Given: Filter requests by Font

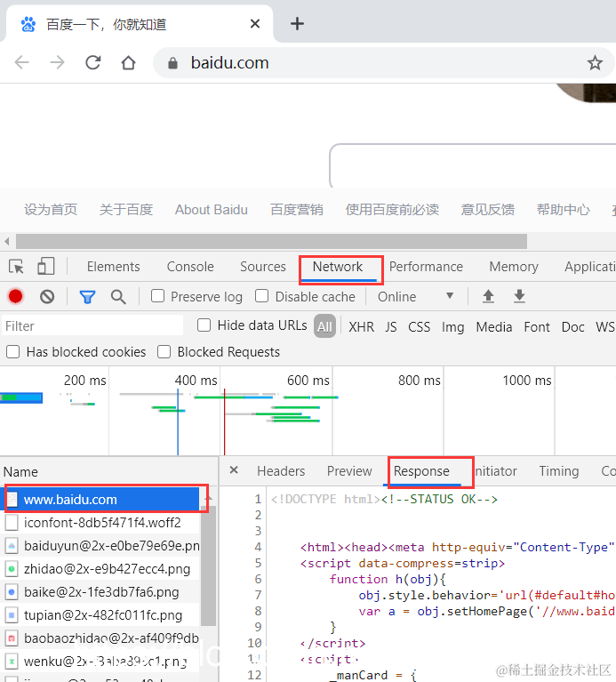Looking at the screenshot, I should point(537,326).
